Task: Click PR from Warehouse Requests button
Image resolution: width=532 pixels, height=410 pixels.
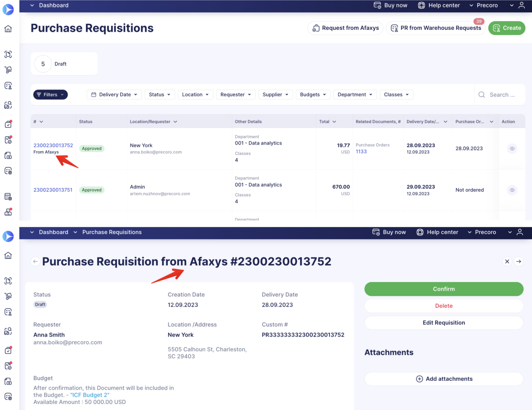Action: tap(436, 28)
